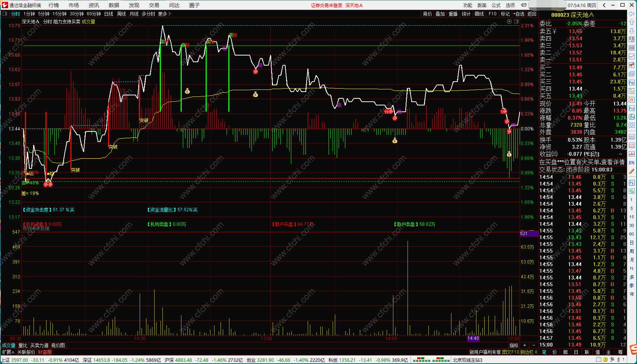This screenshot has height=364, width=637.
Task: Click the 返回 button
Action: pos(532,14)
